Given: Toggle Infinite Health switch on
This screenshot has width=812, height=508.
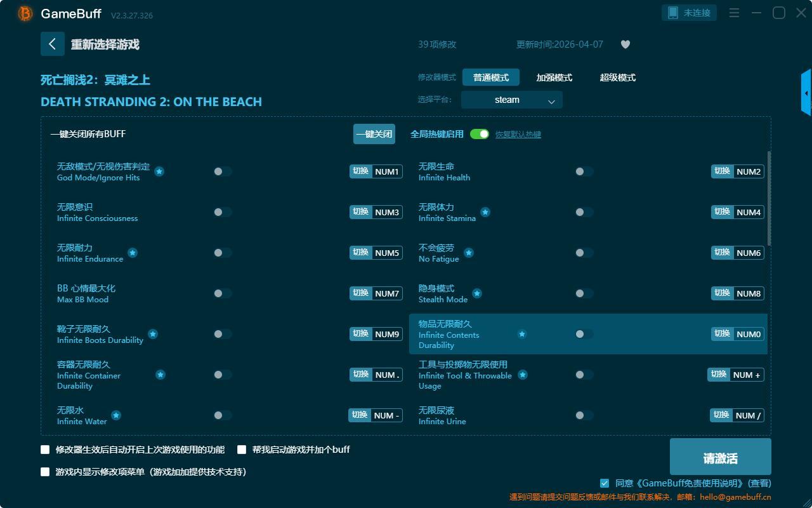Looking at the screenshot, I should pyautogui.click(x=584, y=171).
